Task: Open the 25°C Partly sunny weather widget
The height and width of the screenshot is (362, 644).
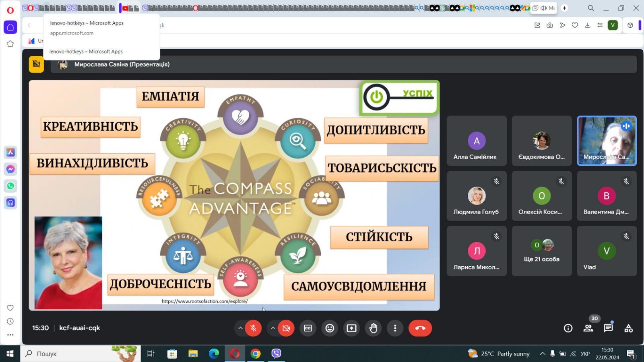Action: coord(499,354)
